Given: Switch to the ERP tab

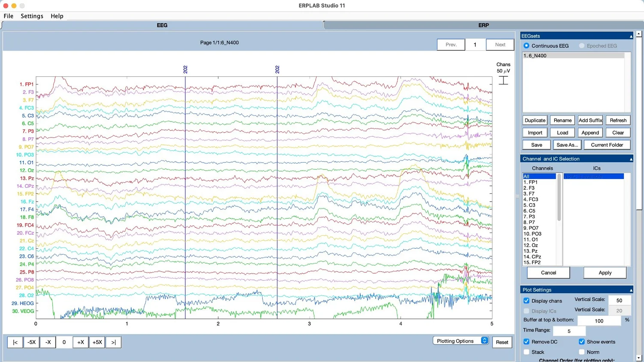Looking at the screenshot, I should pyautogui.click(x=483, y=25).
